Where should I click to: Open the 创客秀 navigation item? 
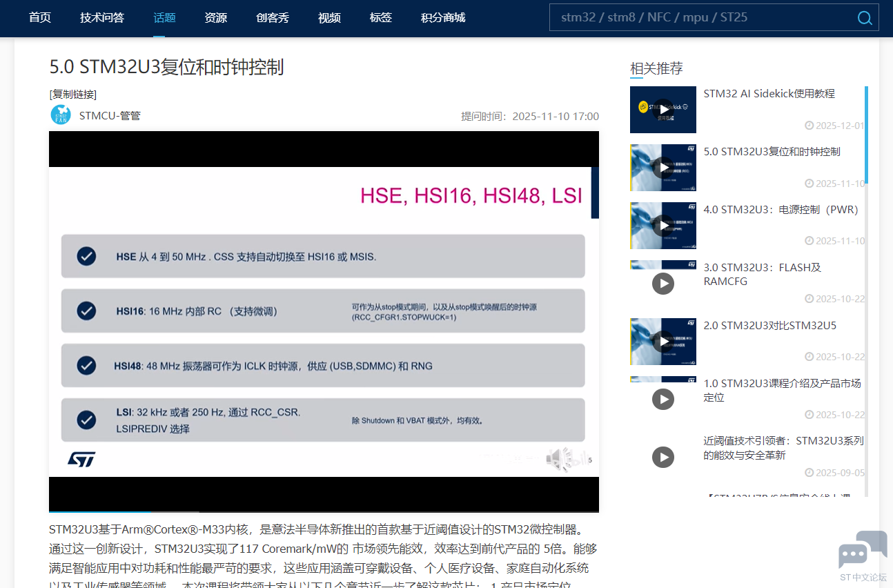273,18
